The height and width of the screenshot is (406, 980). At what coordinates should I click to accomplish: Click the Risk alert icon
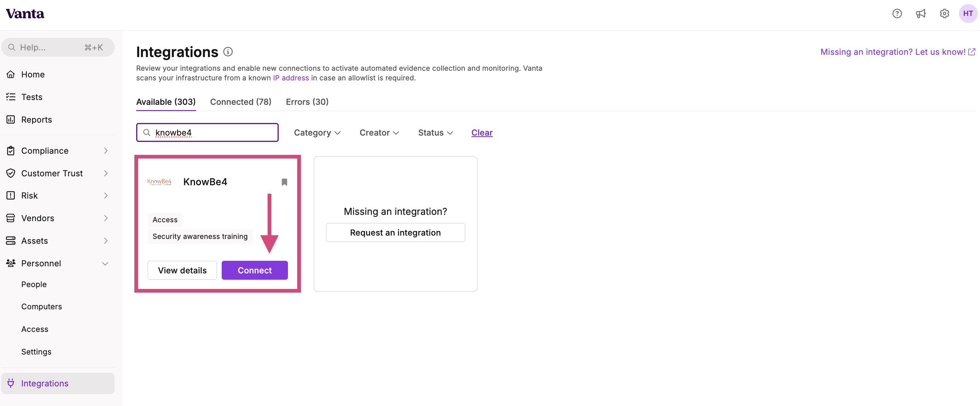pyautogui.click(x=11, y=195)
